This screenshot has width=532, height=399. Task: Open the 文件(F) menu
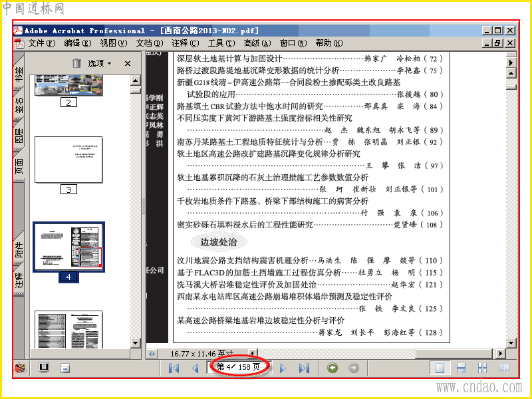coord(42,43)
